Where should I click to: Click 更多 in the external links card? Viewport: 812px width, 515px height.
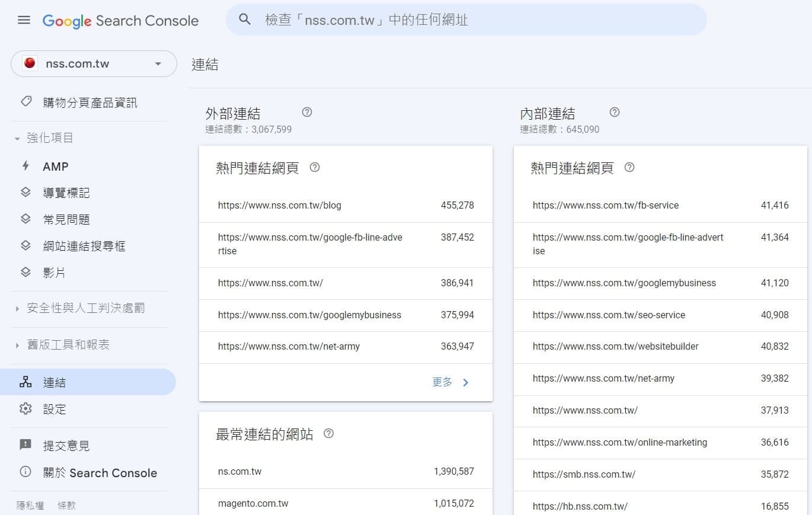[442, 382]
